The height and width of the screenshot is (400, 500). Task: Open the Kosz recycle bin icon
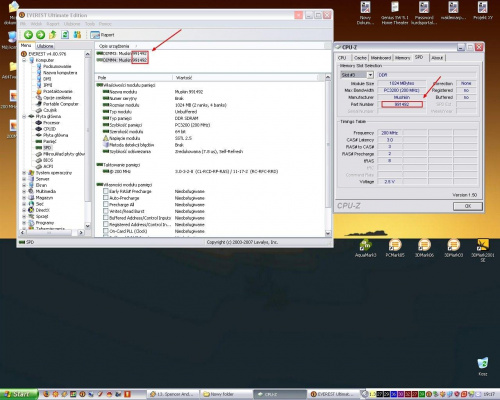(x=483, y=367)
